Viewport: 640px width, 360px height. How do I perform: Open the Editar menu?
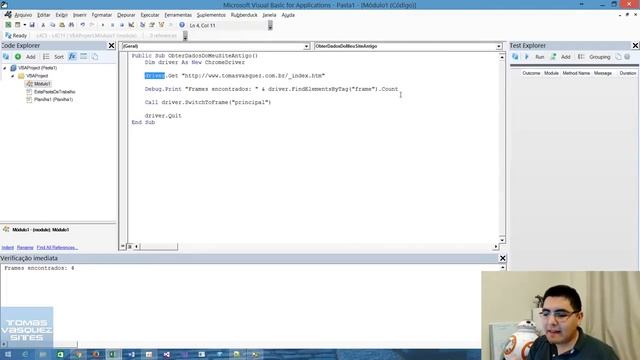point(44,15)
